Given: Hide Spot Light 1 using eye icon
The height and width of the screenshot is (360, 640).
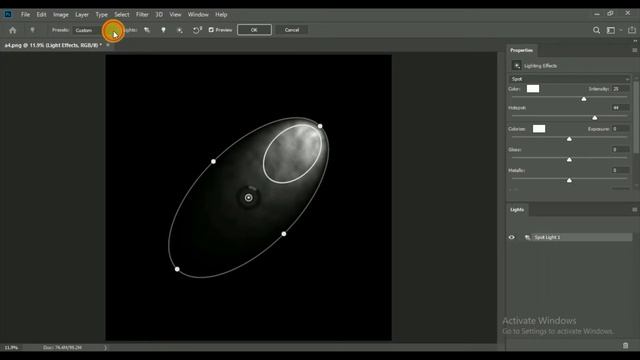Looking at the screenshot, I should (511, 237).
